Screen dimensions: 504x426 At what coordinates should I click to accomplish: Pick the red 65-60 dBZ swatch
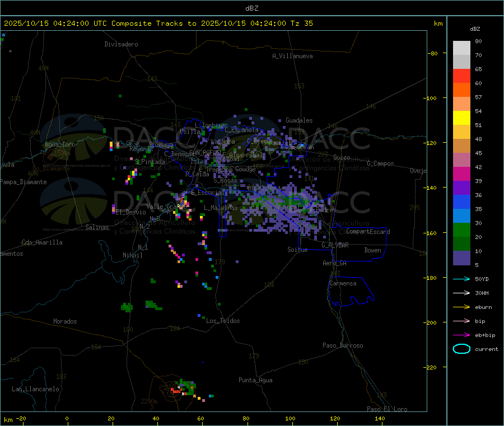(461, 76)
